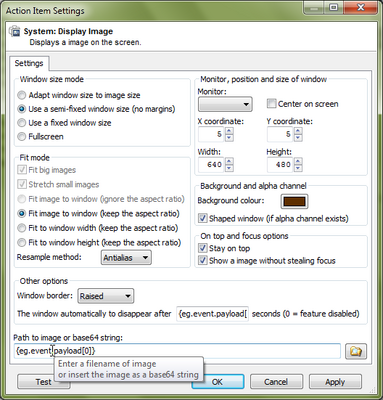Click the folder browse icon for image path
Viewport: 383px width, 400px height.
tap(356, 351)
